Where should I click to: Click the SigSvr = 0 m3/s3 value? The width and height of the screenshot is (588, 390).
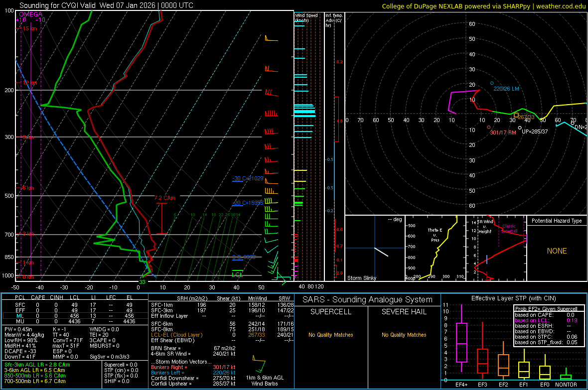click(110, 357)
